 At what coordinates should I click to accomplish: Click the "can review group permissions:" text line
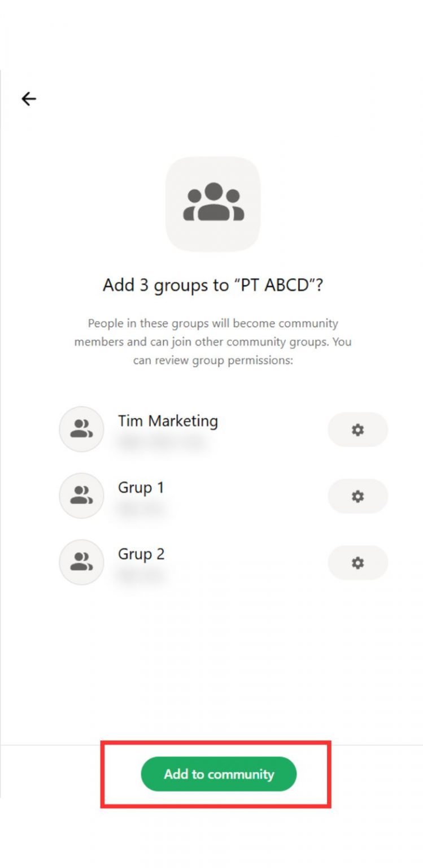click(x=213, y=360)
